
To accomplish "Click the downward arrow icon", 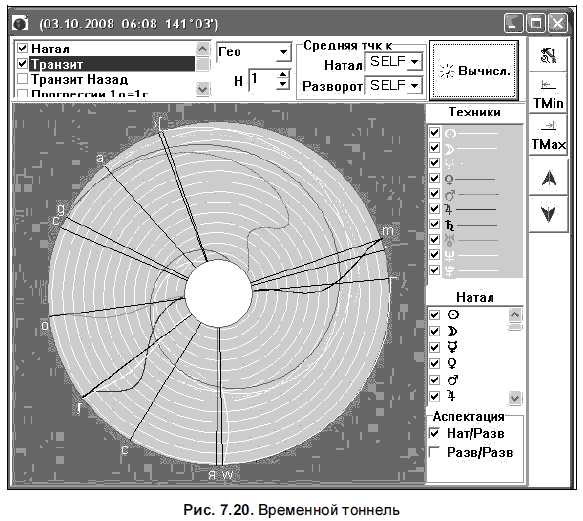I will click(x=549, y=214).
